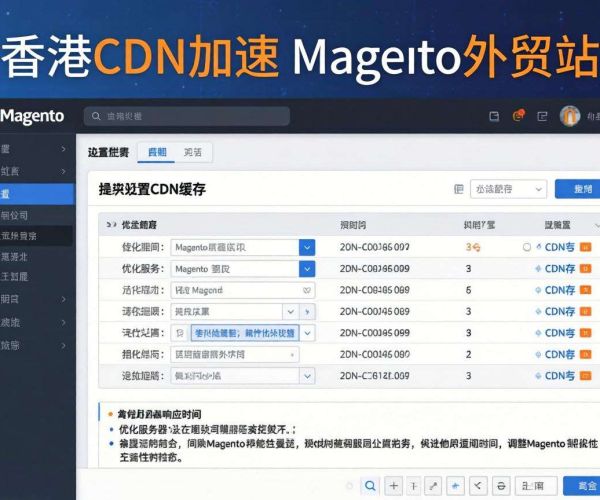Screen dimensions: 600x500
Task: Open the CDN link in row 2DN-C08J86 009
Action: [559, 269]
